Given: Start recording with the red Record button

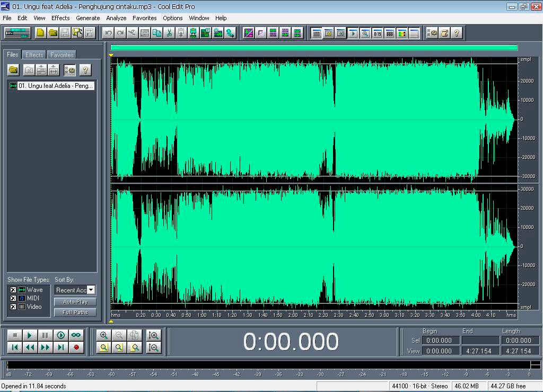Looking at the screenshot, I should [76, 348].
